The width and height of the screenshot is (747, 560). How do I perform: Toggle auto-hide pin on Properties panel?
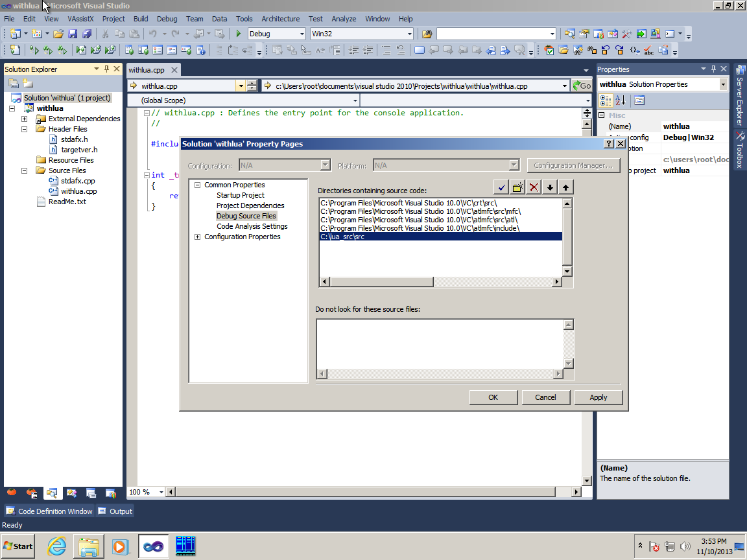click(x=713, y=69)
